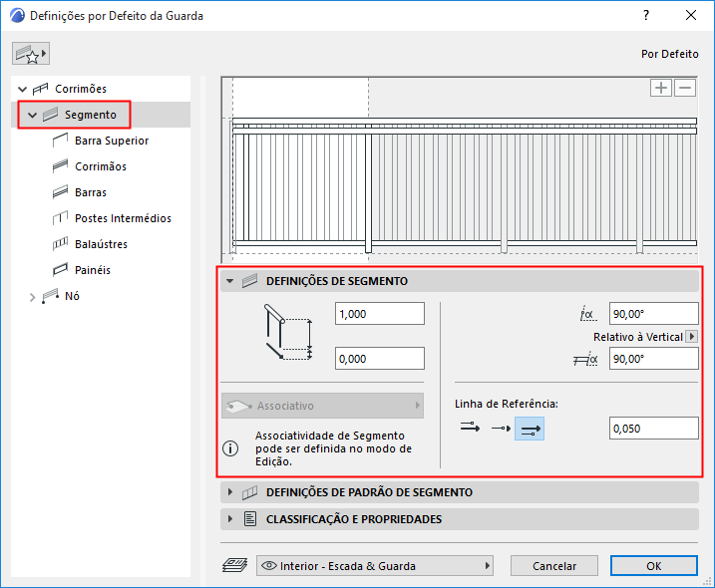Click the Cancelar button
715x588 pixels.
(x=554, y=566)
